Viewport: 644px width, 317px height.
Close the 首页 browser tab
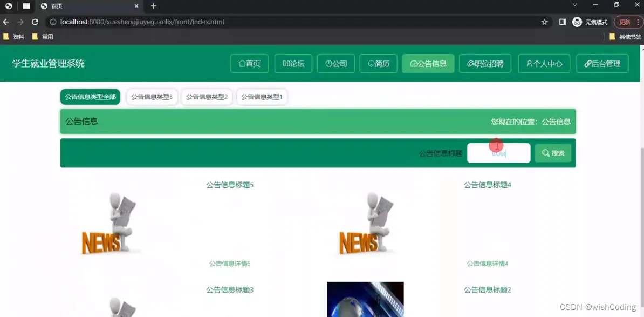[x=136, y=6]
